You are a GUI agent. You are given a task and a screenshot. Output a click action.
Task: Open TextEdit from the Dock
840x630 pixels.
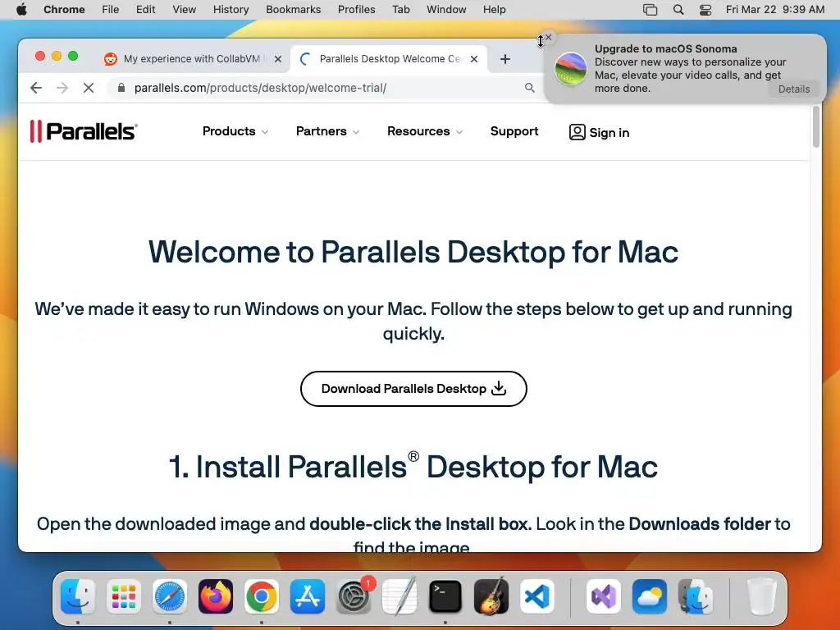click(399, 596)
